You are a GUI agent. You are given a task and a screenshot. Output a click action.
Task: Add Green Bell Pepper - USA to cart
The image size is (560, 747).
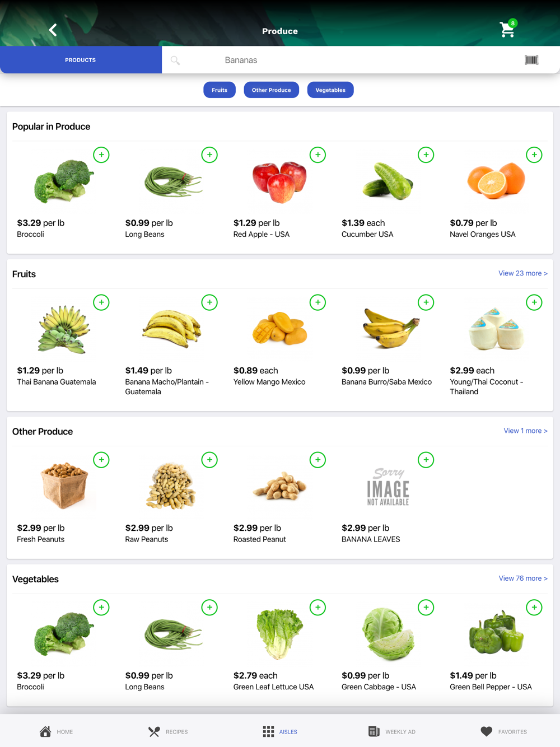coord(534,608)
